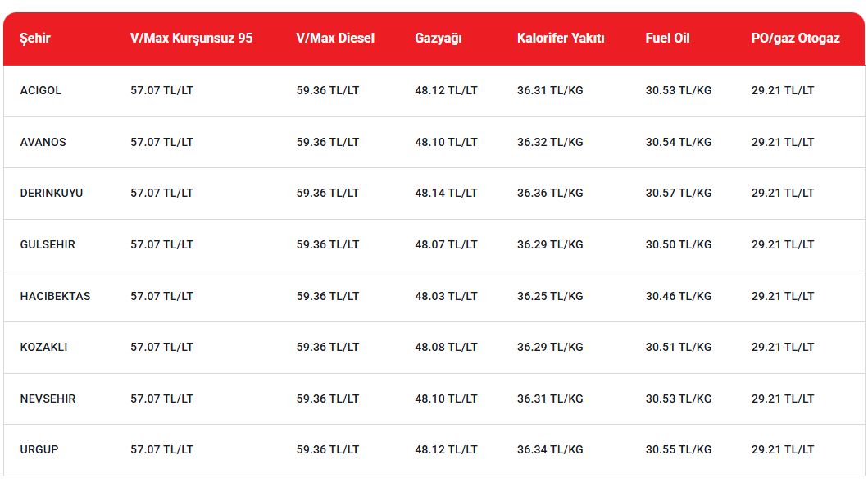The image size is (868, 492).
Task: Select the V/Max Kurşunsuz 95 column header
Action: click(191, 38)
